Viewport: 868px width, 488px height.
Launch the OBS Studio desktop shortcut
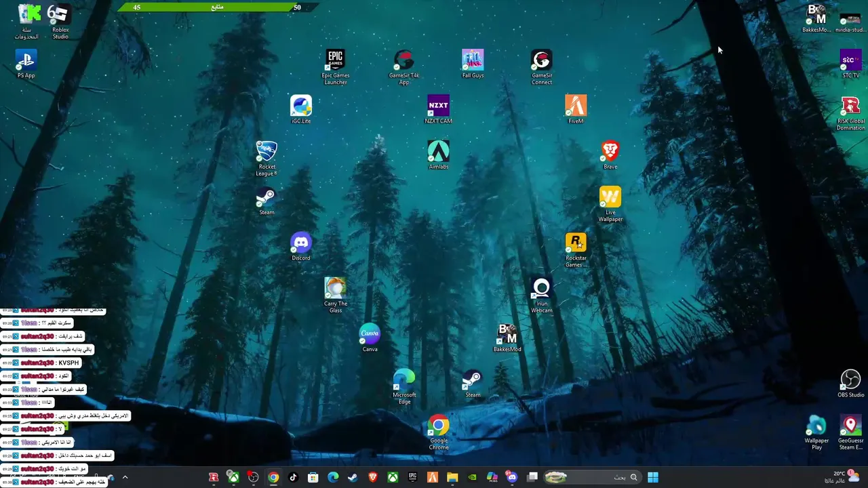[x=850, y=384]
